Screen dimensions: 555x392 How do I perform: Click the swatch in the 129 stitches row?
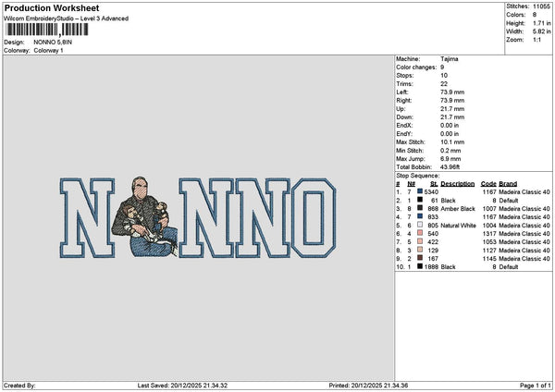pos(420,250)
